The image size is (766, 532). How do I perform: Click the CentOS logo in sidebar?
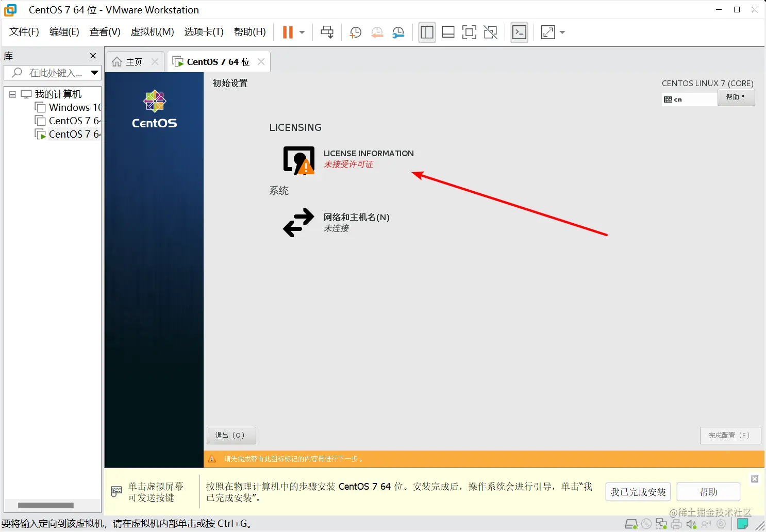click(154, 109)
